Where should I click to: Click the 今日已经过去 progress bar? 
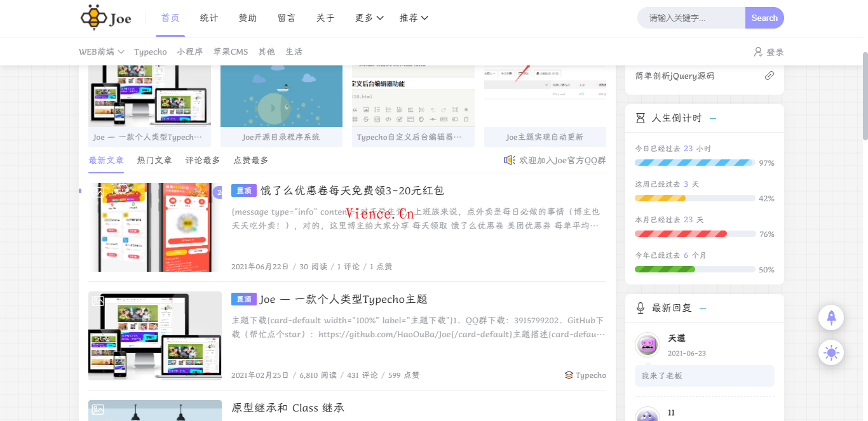point(695,163)
